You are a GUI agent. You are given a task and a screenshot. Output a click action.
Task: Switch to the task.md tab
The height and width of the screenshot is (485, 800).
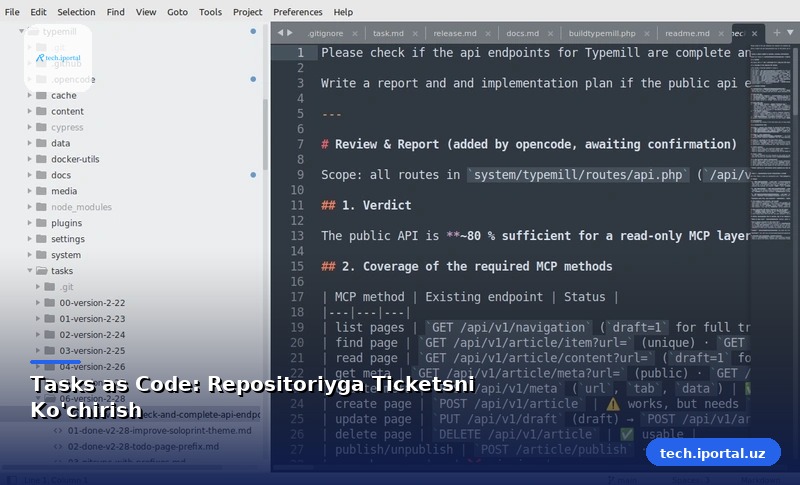(388, 34)
